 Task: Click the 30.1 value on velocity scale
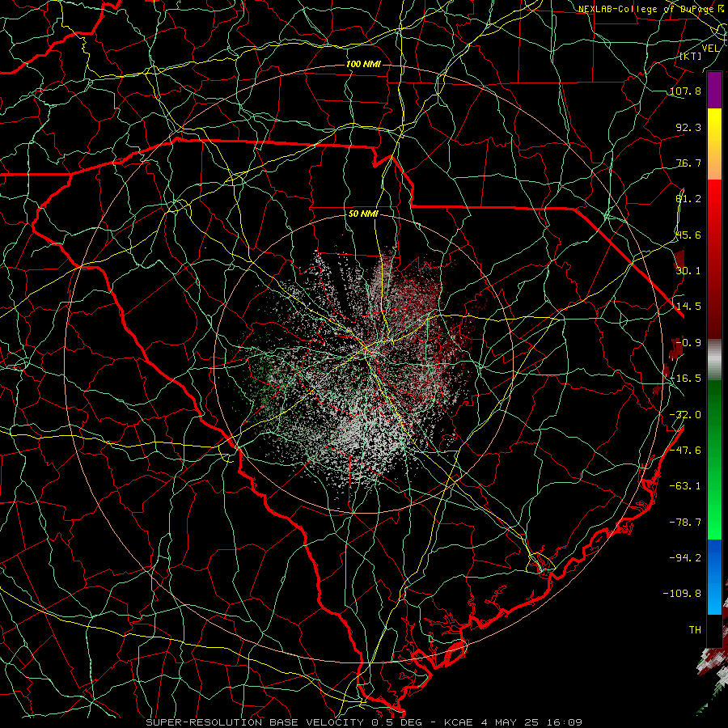click(688, 271)
